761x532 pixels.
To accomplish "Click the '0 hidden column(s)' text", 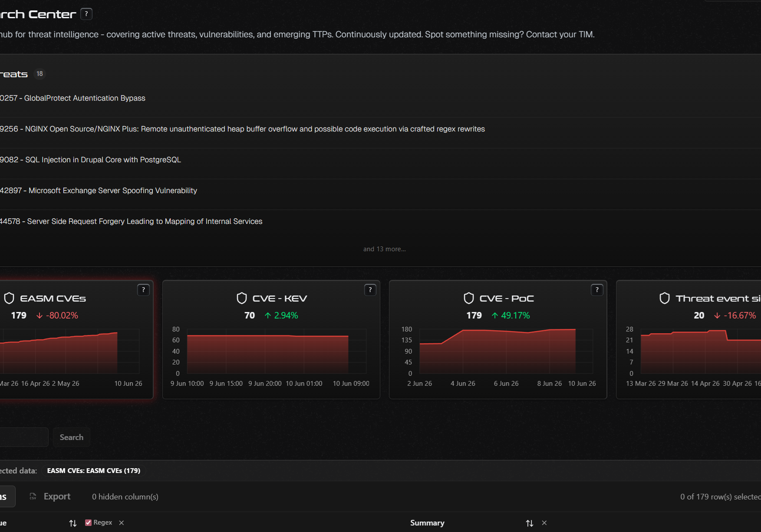I will tap(125, 497).
